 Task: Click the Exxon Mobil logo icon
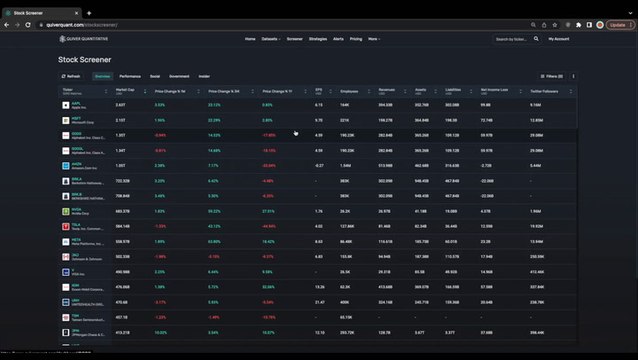pos(66,287)
